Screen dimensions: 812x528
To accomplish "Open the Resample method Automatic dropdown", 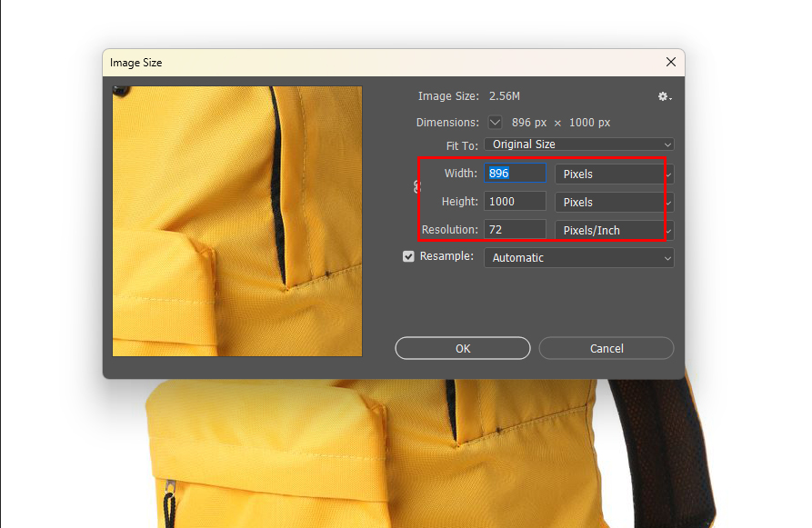I will click(x=578, y=258).
